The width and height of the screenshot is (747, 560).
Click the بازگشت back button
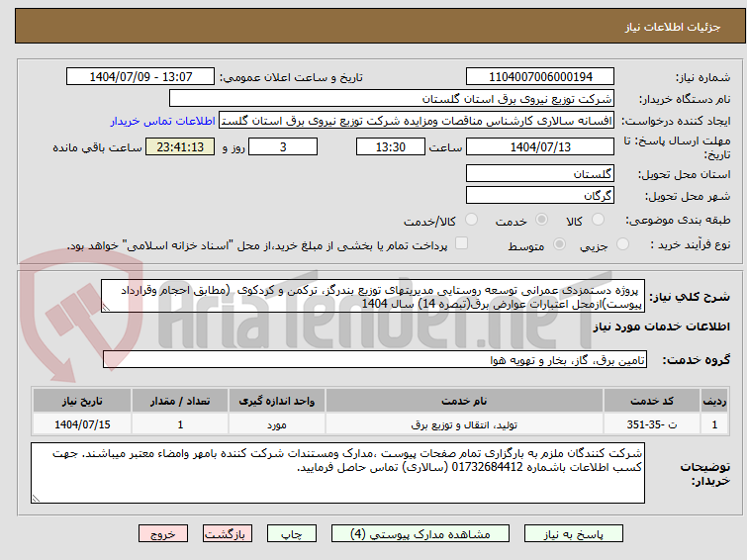(x=228, y=534)
